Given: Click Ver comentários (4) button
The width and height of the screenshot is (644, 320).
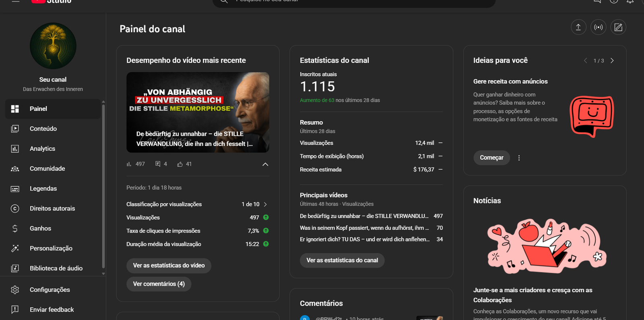Looking at the screenshot, I should pyautogui.click(x=159, y=284).
